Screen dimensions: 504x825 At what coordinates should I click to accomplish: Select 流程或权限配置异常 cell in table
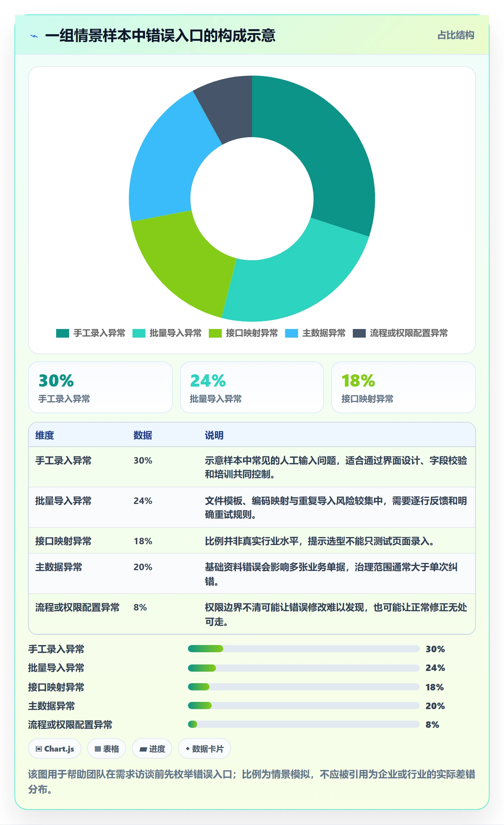click(x=77, y=607)
